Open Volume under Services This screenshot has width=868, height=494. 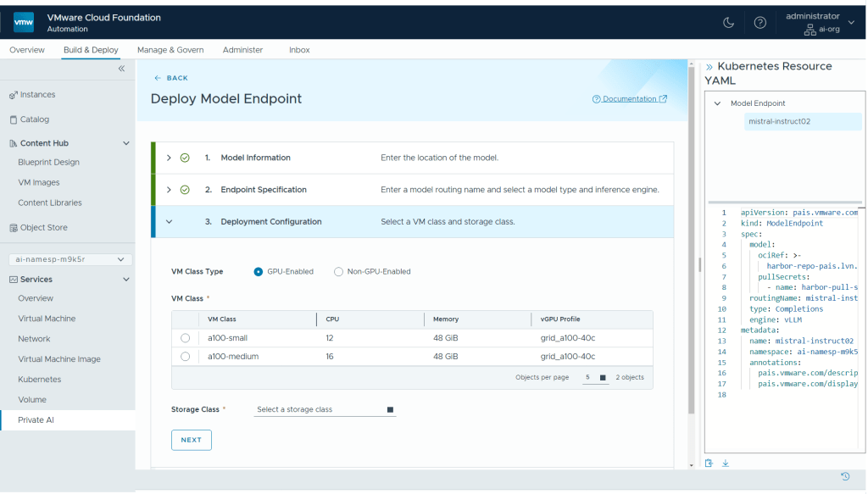pos(32,400)
